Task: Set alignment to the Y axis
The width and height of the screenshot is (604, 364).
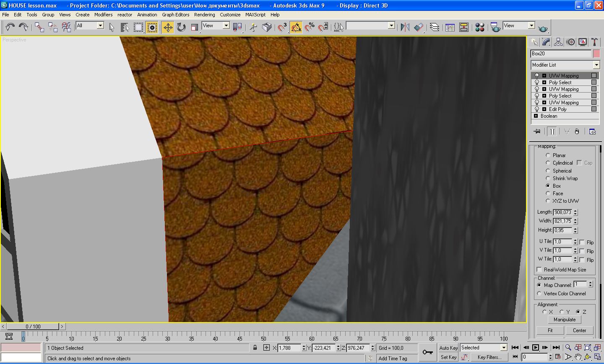Action: coord(562,312)
